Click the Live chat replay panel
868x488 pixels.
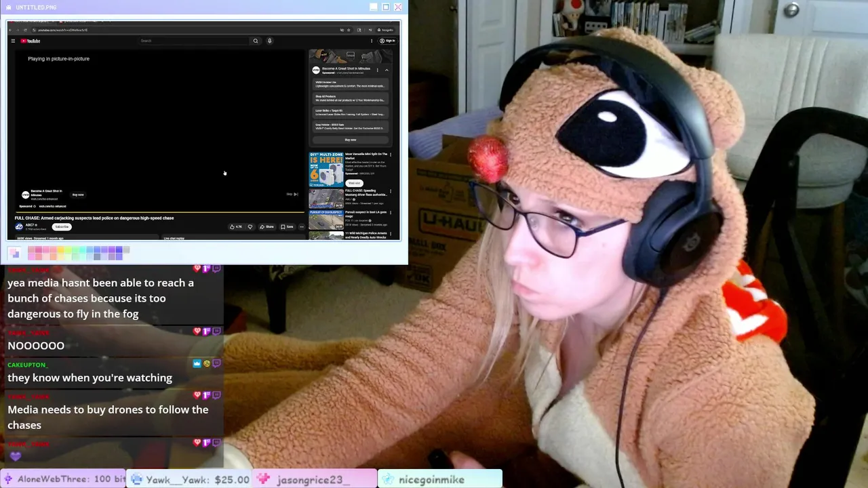(234, 238)
